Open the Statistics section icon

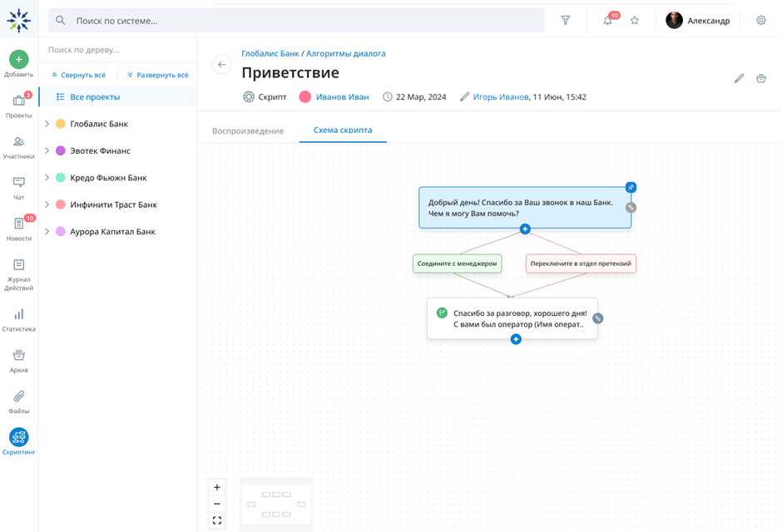[x=18, y=314]
